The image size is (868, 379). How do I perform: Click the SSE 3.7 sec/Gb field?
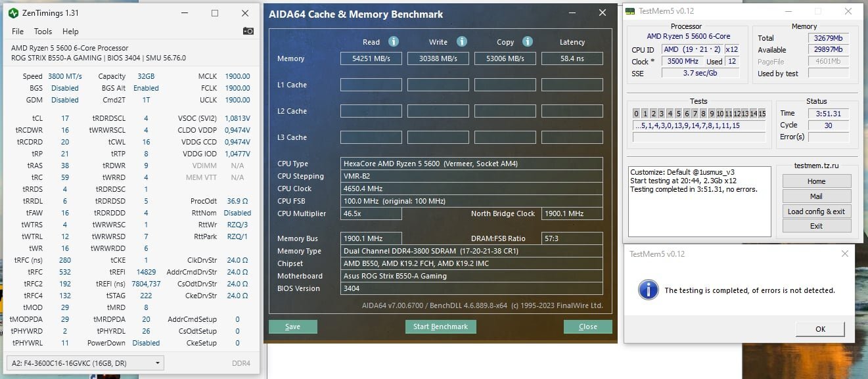[x=699, y=74]
